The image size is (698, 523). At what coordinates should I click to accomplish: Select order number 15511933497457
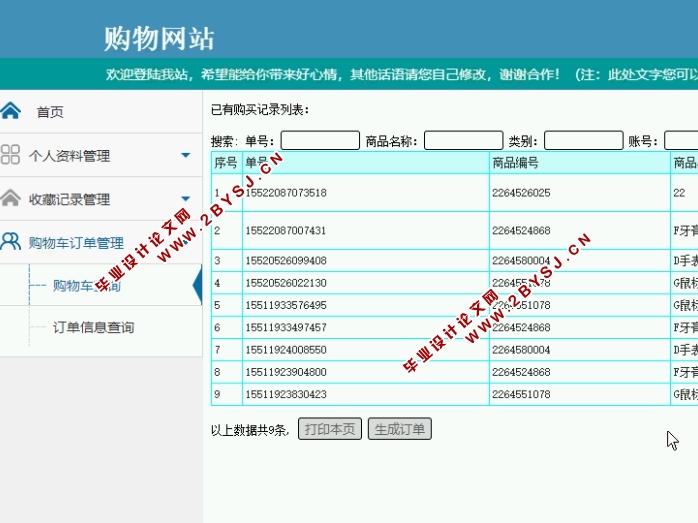click(286, 328)
